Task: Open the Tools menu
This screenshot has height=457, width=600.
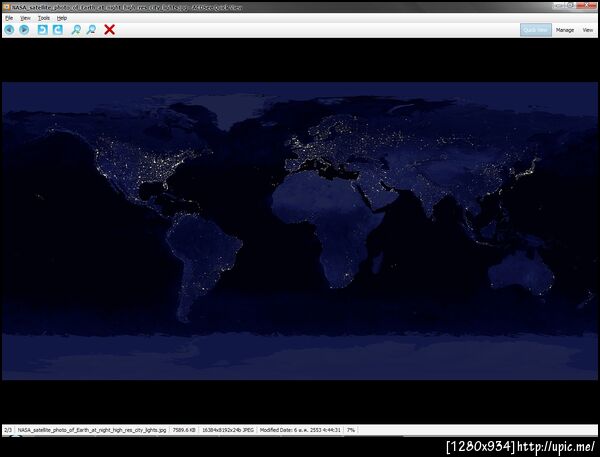Action: (44, 18)
